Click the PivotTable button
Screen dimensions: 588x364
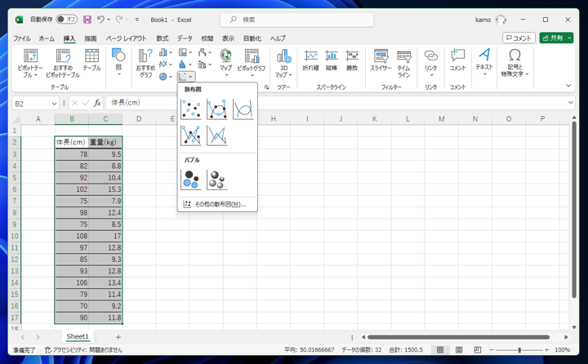[x=30, y=63]
